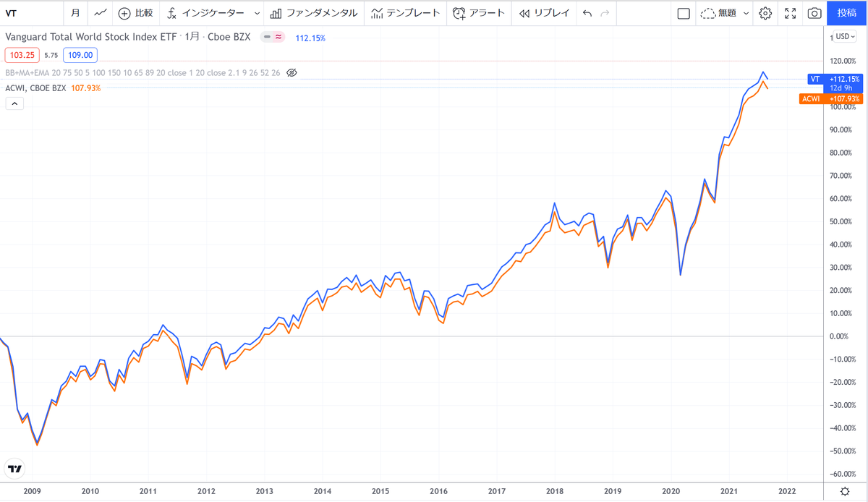Collapse the indicator legend with chevron button
The image size is (868, 502).
click(14, 103)
